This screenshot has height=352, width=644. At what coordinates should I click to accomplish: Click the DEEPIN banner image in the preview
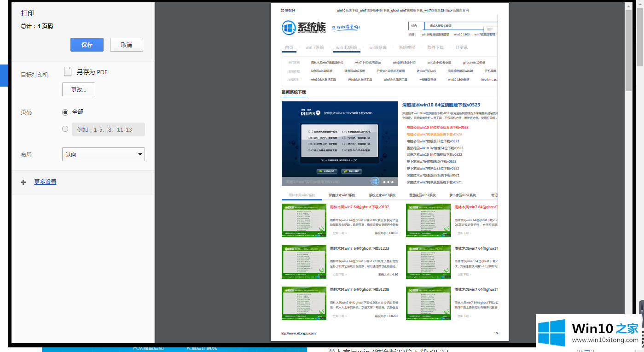[x=340, y=144]
